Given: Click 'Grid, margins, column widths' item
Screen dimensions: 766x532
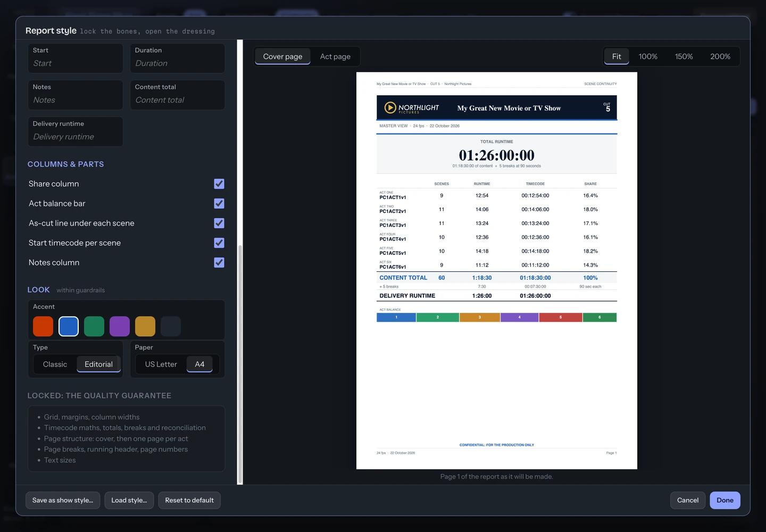Looking at the screenshot, I should pyautogui.click(x=92, y=417).
